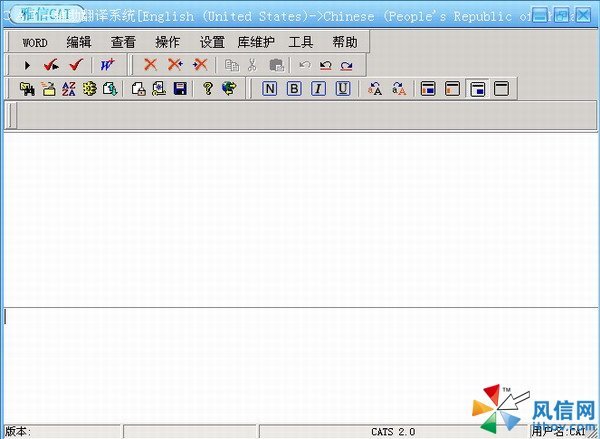Toggle the I italic button

318,89
